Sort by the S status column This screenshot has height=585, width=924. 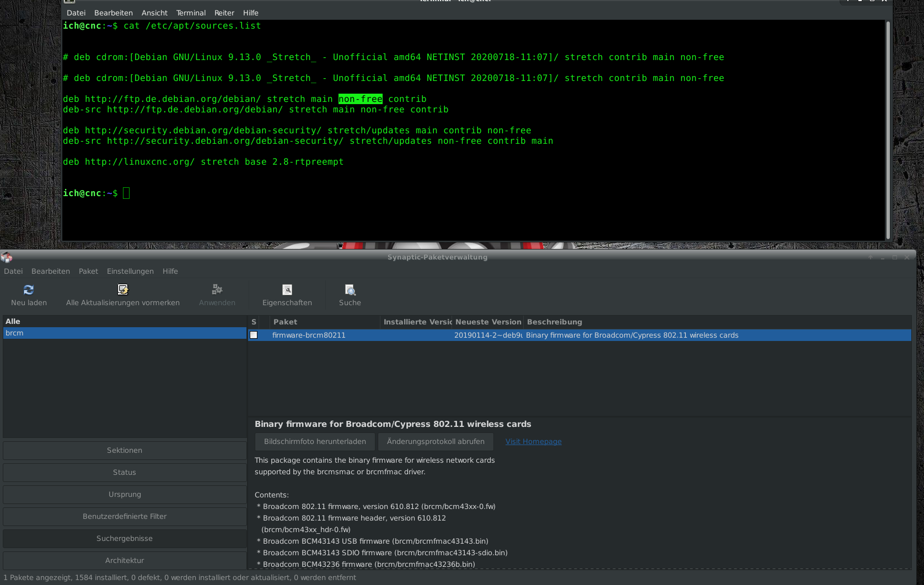[x=254, y=322]
